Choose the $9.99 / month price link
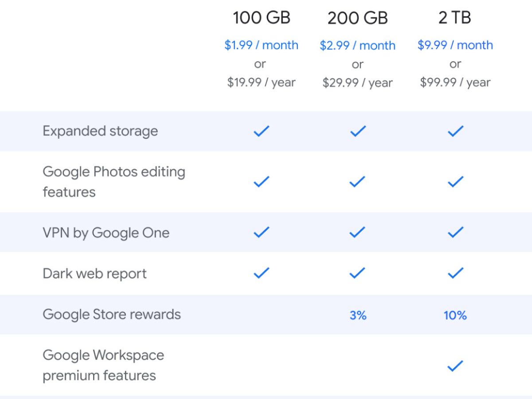 pos(455,45)
